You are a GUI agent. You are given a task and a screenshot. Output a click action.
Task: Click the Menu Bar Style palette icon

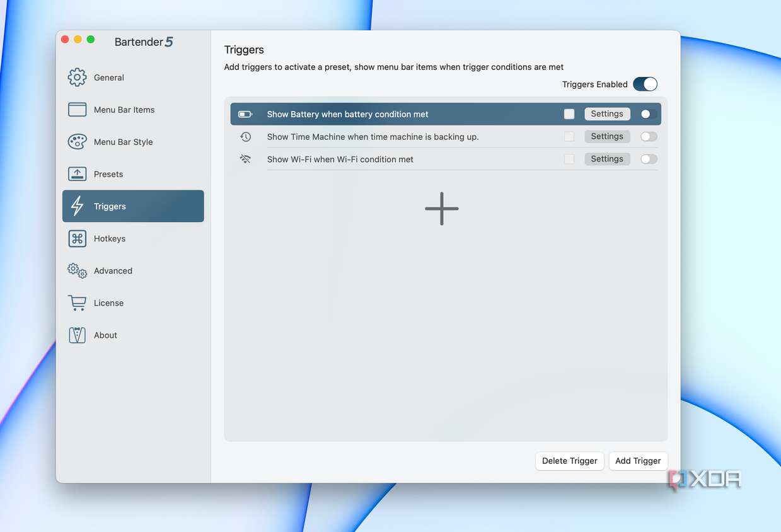(77, 142)
